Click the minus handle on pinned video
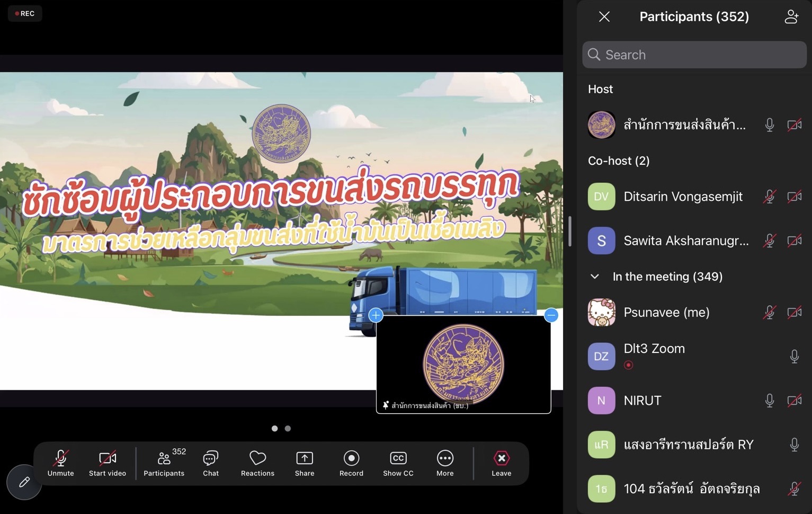The height and width of the screenshot is (514, 812). pos(551,315)
